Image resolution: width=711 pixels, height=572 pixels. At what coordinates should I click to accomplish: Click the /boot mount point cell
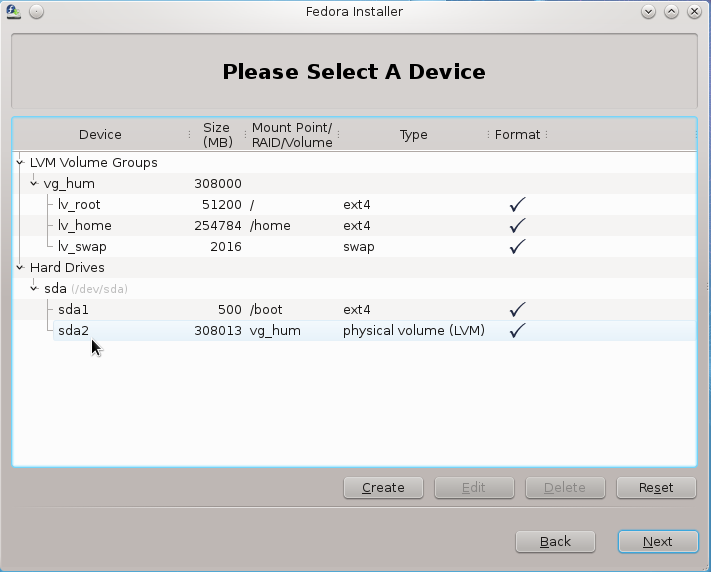(x=266, y=309)
